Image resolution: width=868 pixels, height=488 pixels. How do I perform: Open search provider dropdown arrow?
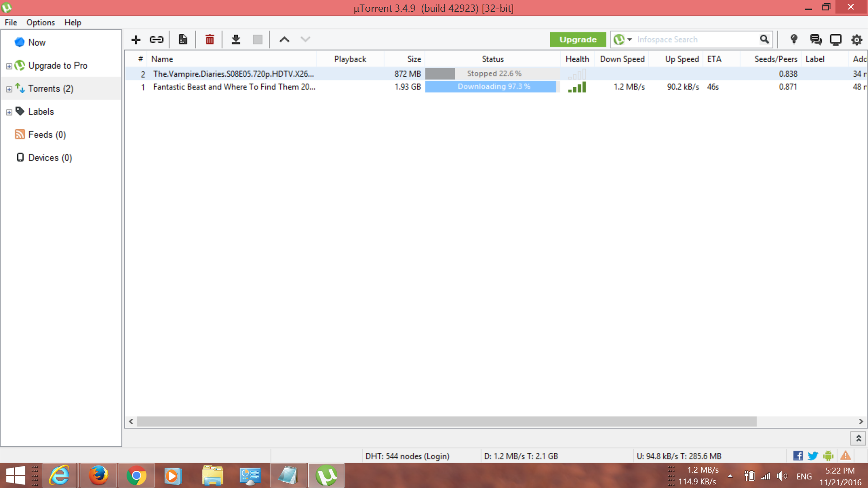click(629, 40)
